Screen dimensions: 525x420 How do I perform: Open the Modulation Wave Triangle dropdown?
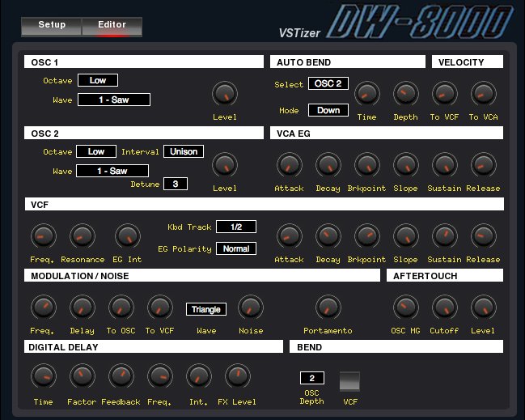point(206,309)
